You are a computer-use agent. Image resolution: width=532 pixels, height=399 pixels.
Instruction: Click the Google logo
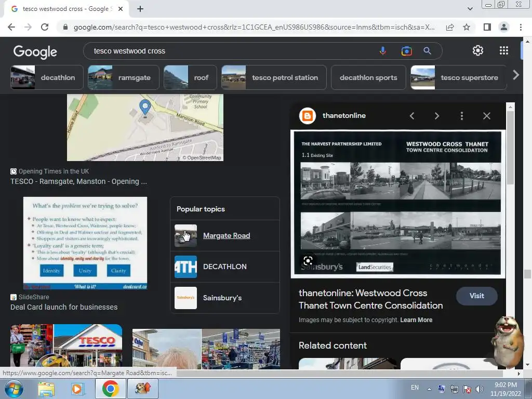pyautogui.click(x=35, y=52)
